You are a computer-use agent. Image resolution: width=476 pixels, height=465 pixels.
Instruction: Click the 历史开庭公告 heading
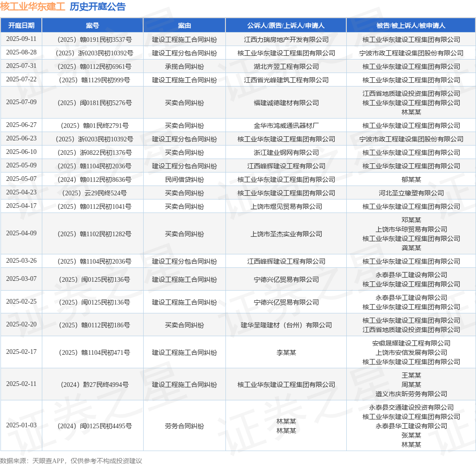tap(98, 7)
